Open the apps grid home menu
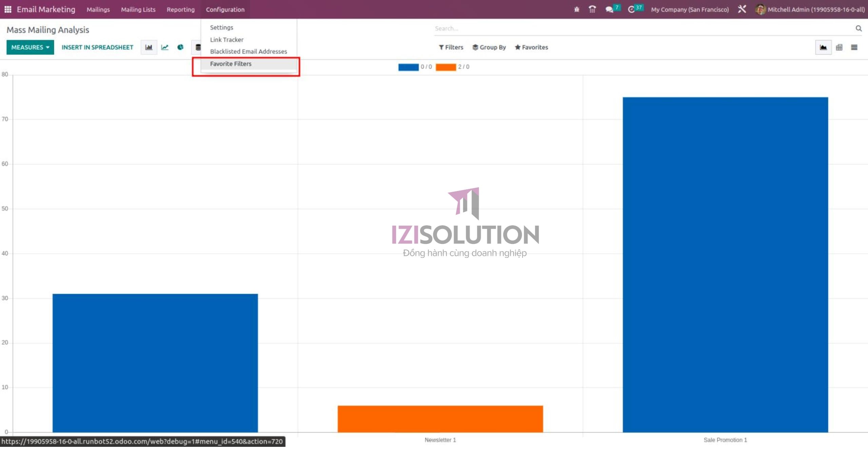 pos(8,9)
